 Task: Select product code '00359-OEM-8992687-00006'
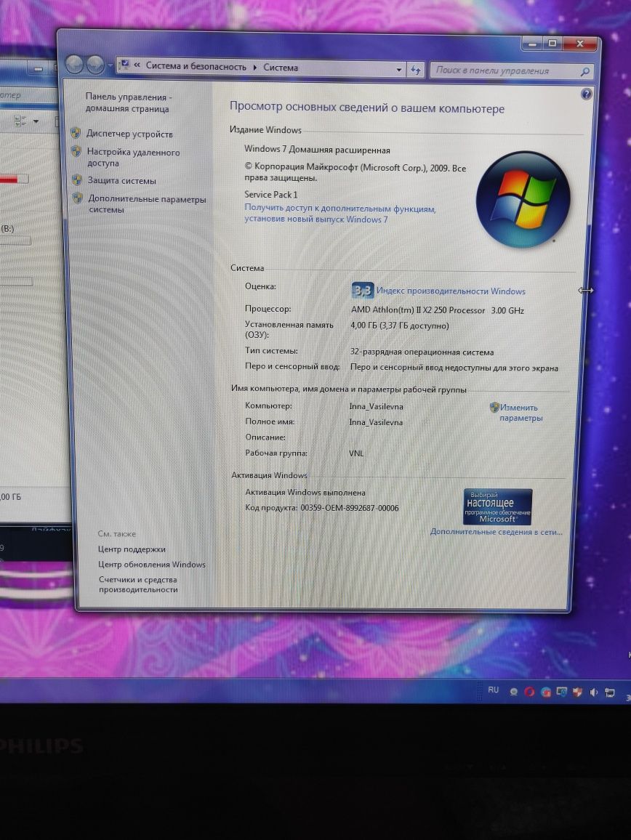coord(350,508)
